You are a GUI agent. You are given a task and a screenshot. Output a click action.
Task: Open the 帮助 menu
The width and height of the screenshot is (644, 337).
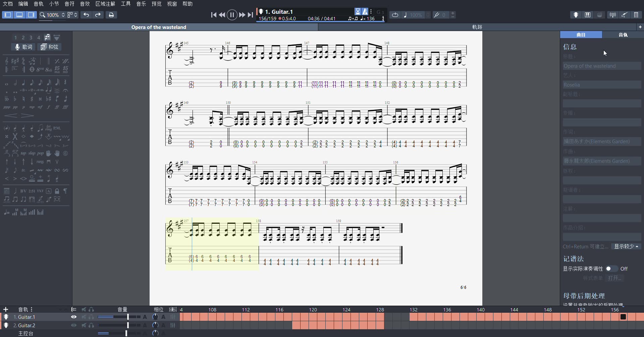coord(187,4)
